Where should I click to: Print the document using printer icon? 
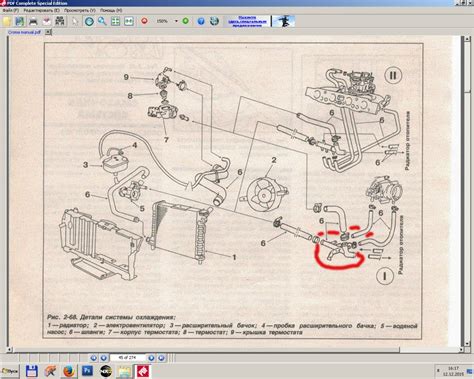33,22
